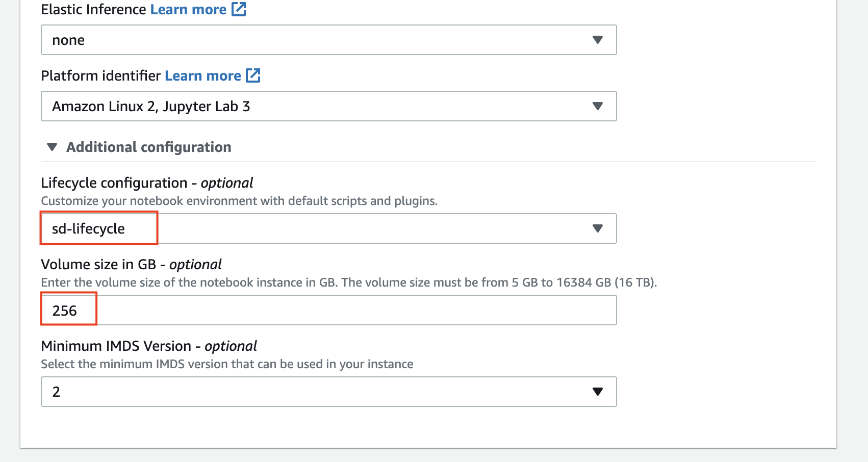868x462 pixels.
Task: Click the Platform identifier external link icon
Action: 253,75
